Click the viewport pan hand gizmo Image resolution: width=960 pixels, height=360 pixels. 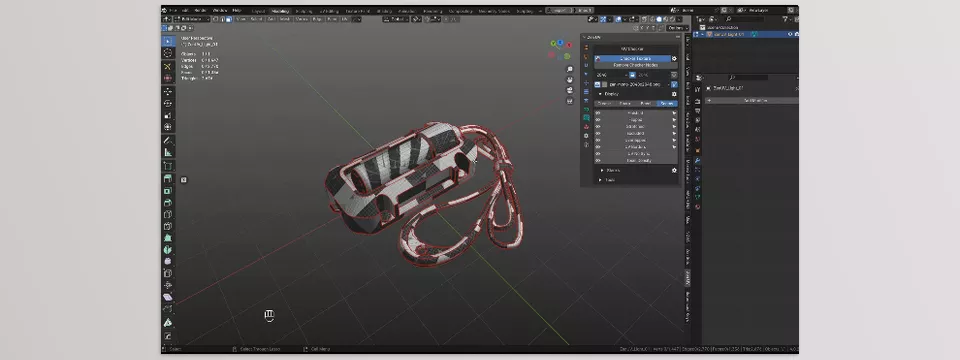tap(570, 80)
